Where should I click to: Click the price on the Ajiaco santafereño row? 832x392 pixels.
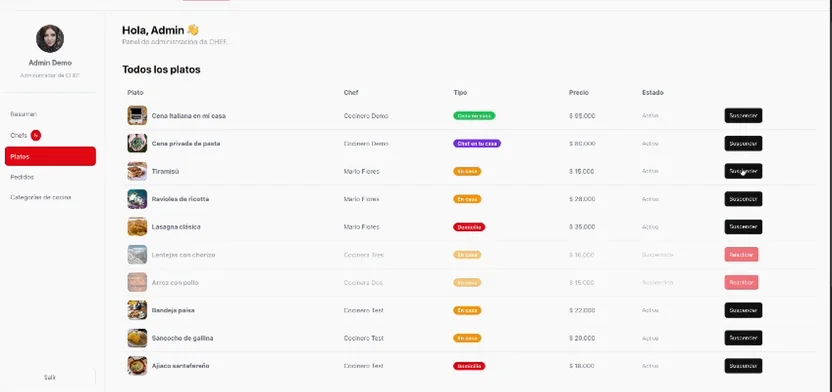point(582,366)
